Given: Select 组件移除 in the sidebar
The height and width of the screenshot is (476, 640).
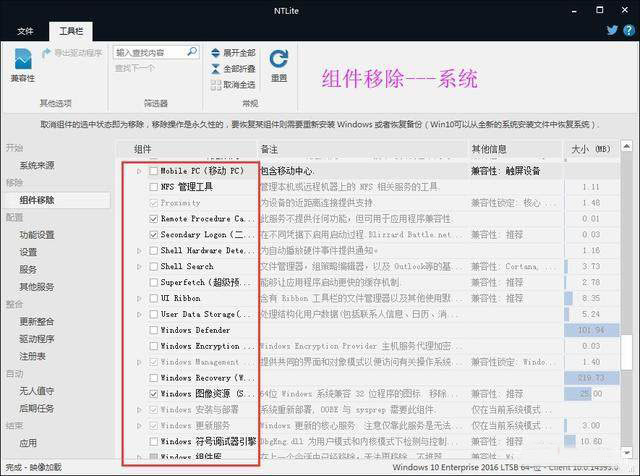Looking at the screenshot, I should coord(37,200).
